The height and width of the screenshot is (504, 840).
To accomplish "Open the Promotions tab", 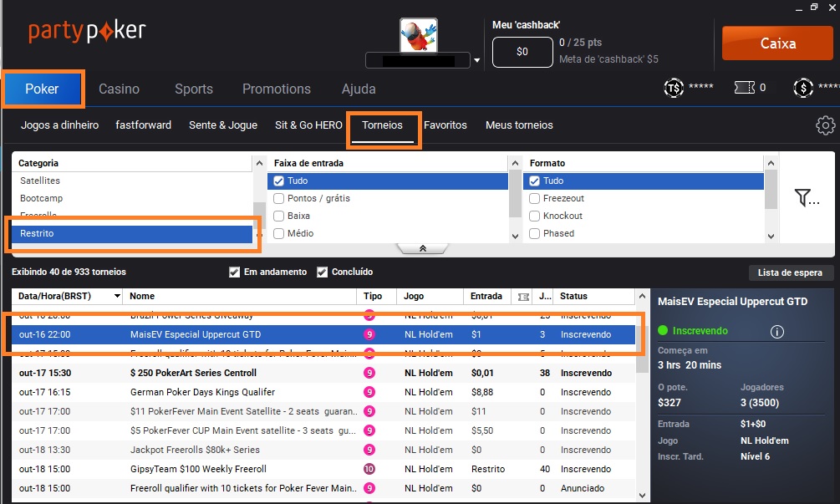I will click(277, 89).
